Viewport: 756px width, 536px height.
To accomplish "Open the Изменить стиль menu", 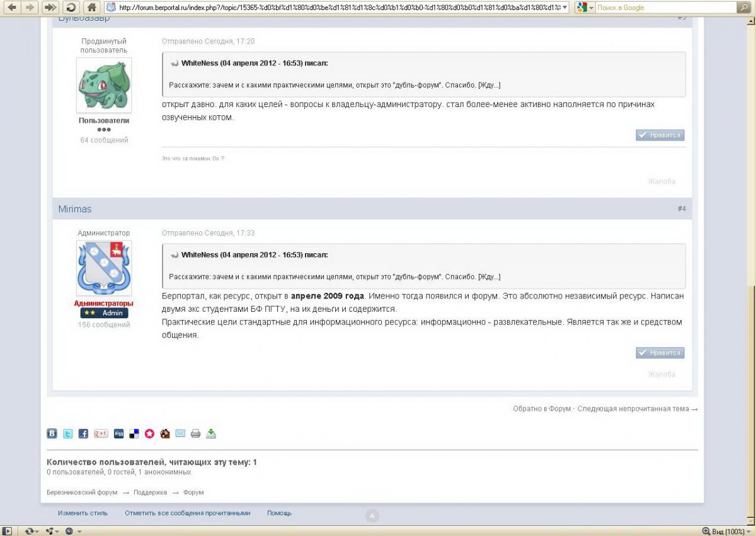I will [x=83, y=513].
